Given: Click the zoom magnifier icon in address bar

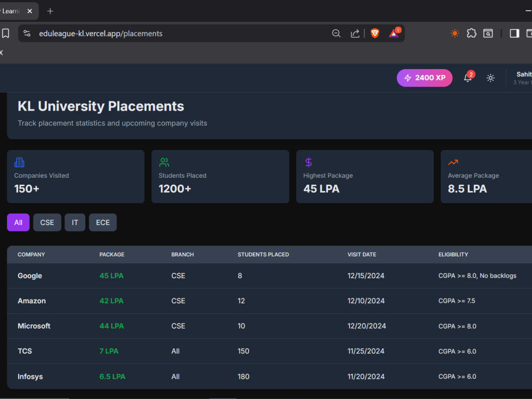Looking at the screenshot, I should [336, 33].
